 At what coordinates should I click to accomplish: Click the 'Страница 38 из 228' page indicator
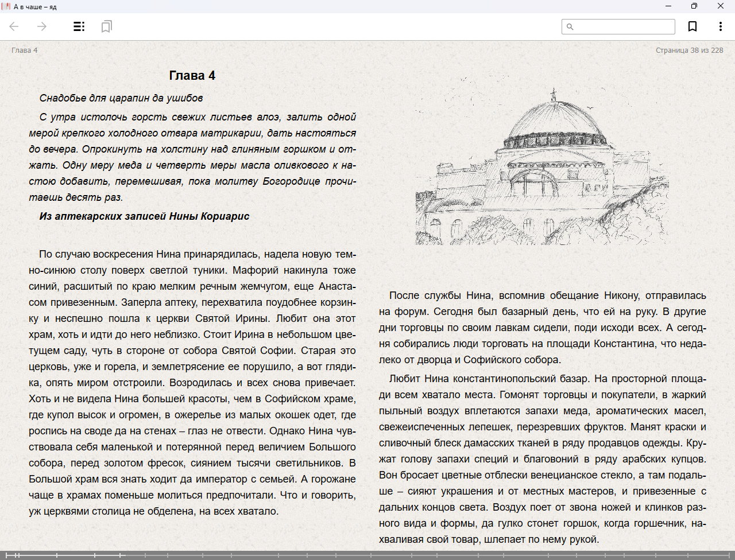tap(689, 50)
